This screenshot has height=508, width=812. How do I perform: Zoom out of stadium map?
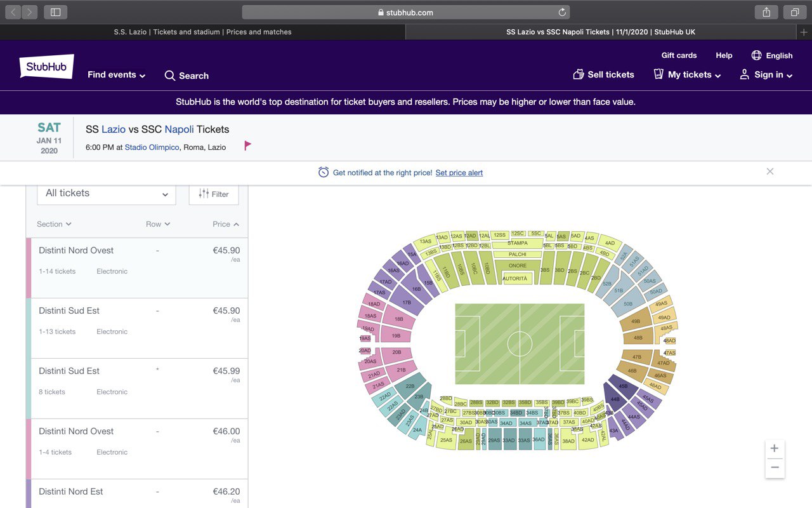pos(775,467)
